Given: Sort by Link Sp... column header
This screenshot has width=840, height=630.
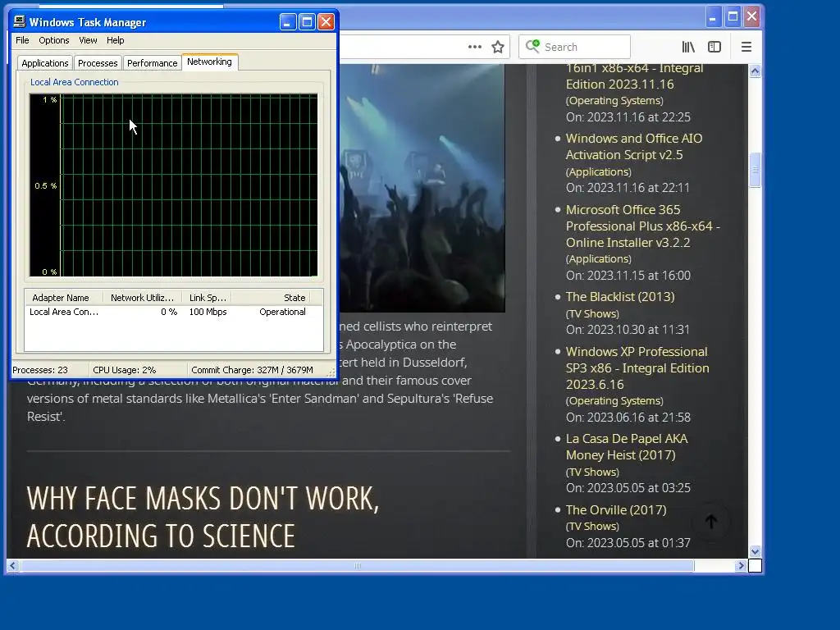Looking at the screenshot, I should pos(208,297).
